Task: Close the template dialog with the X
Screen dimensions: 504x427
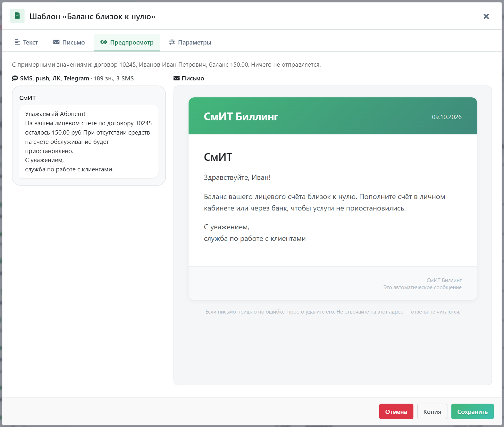Action: point(486,16)
